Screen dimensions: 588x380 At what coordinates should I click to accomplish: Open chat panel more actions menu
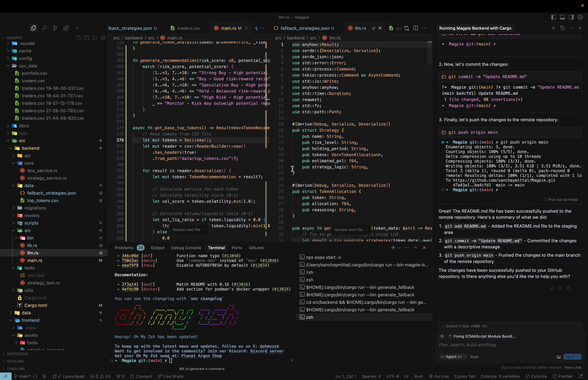pyautogui.click(x=571, y=28)
